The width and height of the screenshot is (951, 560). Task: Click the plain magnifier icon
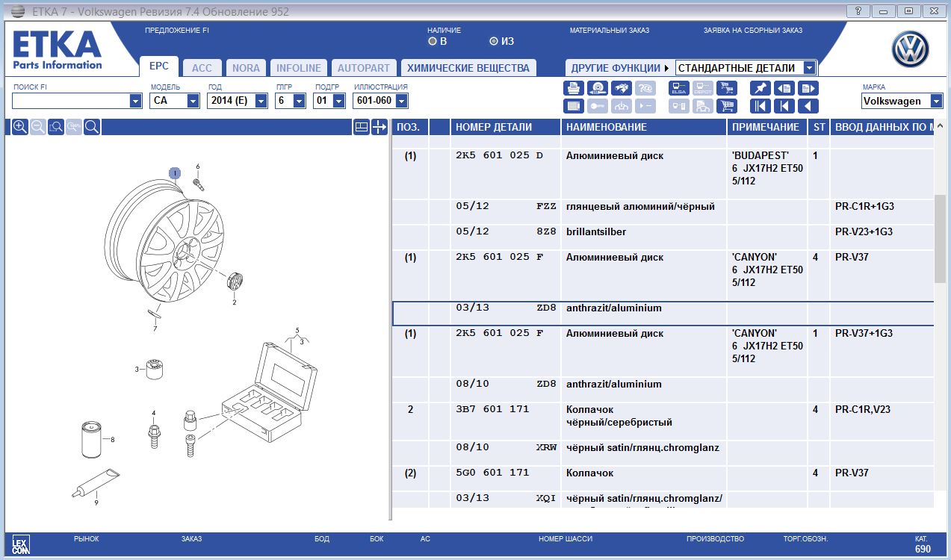pos(92,127)
